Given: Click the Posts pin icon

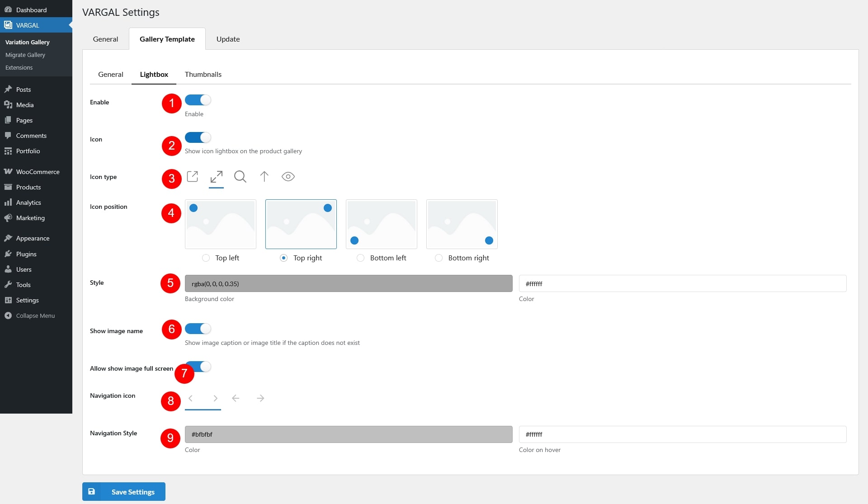Looking at the screenshot, I should [8, 89].
